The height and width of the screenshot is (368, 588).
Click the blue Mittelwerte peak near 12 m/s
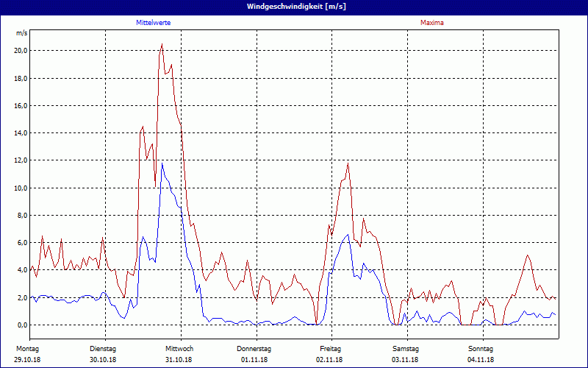click(x=162, y=163)
